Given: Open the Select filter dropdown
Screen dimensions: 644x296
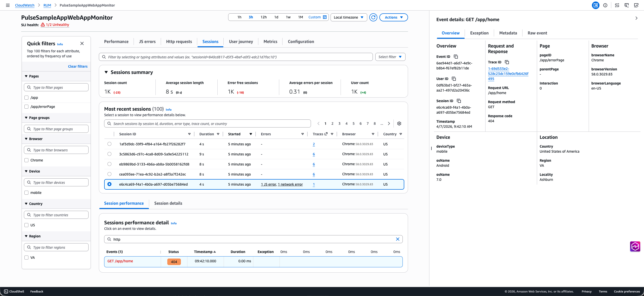Looking at the screenshot, I should (390, 57).
